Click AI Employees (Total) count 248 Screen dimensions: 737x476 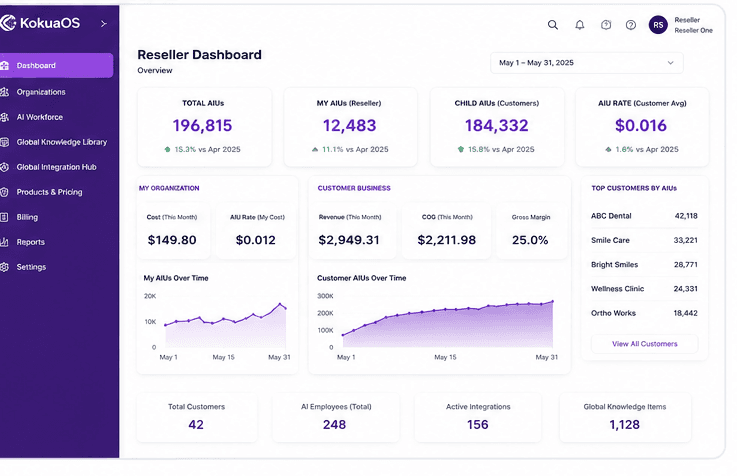click(334, 425)
